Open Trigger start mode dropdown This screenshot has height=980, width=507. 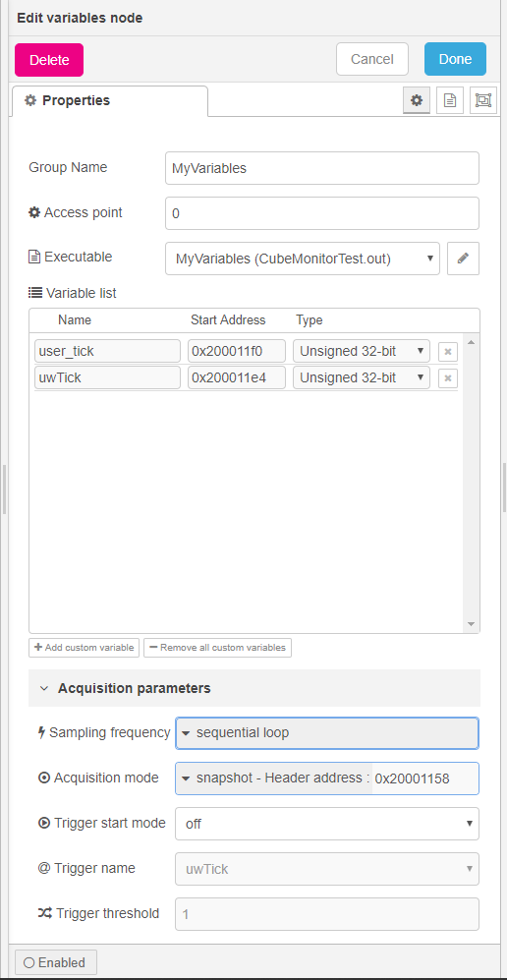pos(327,824)
